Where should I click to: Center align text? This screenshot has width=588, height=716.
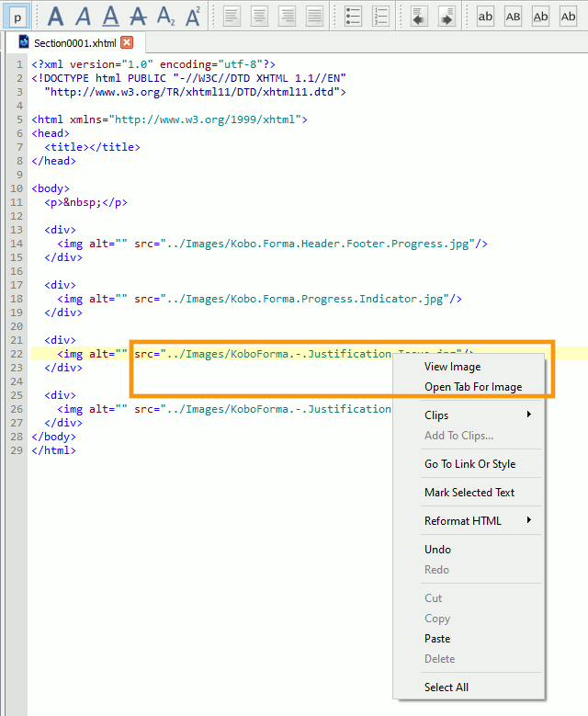[x=259, y=17]
